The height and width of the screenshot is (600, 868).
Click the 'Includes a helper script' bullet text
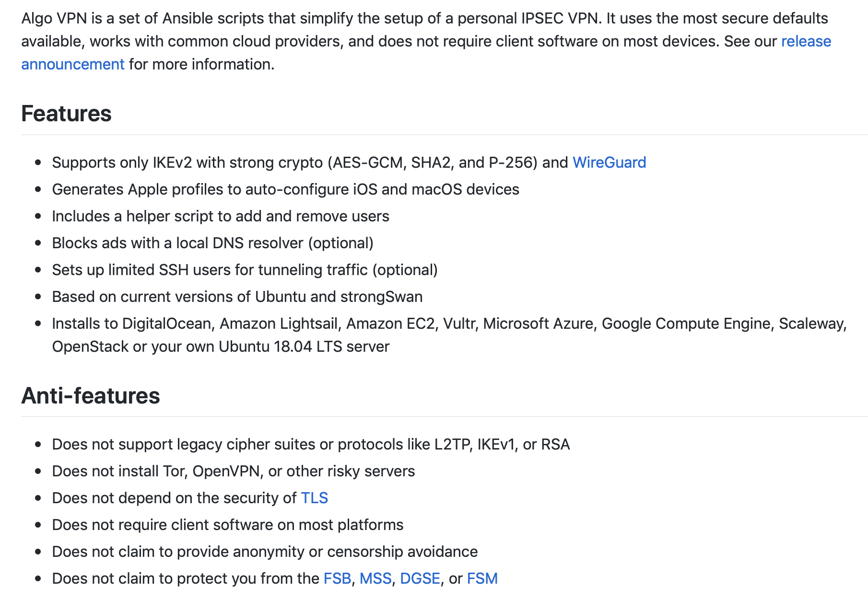pyautogui.click(x=221, y=216)
